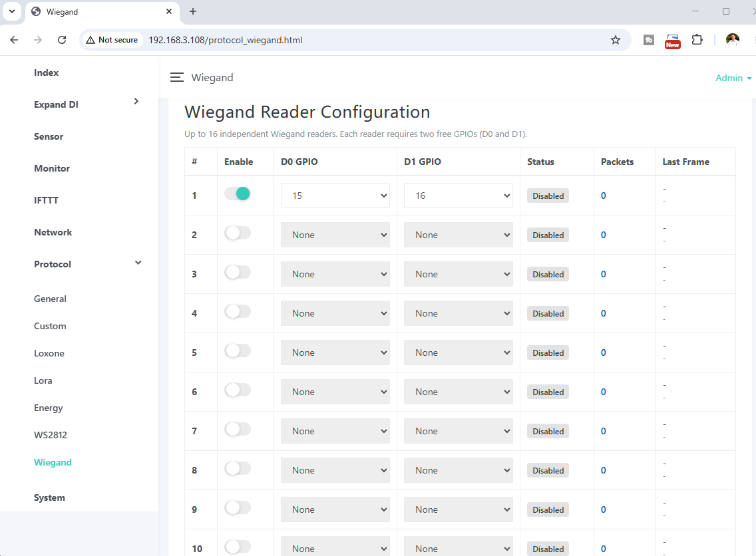Click Disabled status badge for reader 1

[x=548, y=196]
